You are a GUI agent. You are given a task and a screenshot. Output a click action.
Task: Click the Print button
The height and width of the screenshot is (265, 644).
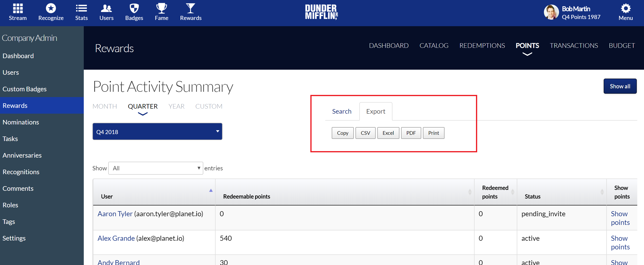(x=433, y=133)
